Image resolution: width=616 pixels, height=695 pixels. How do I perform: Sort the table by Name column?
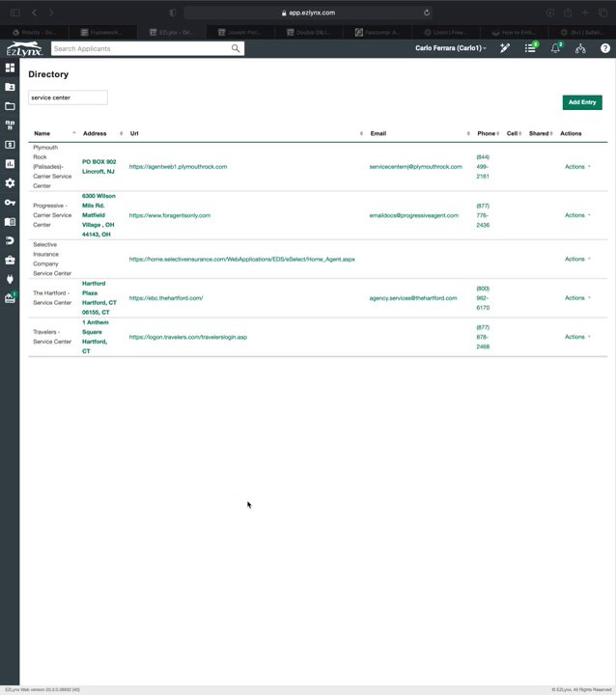click(x=54, y=133)
